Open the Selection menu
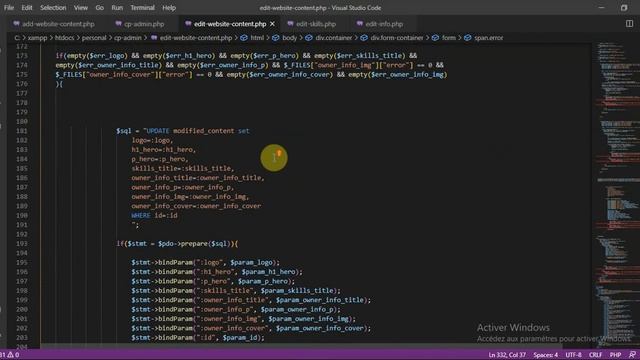This screenshot has width=640, height=360. (53, 8)
